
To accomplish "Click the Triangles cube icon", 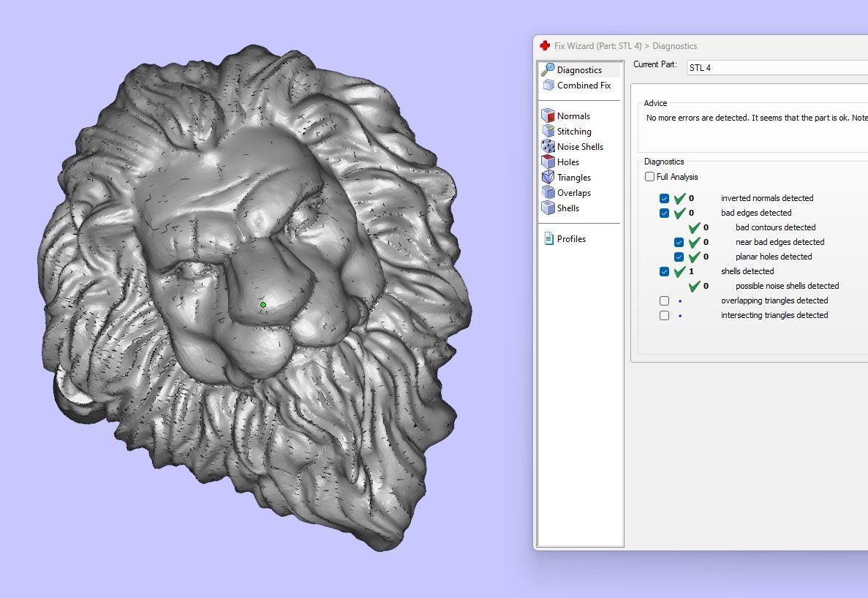I will click(548, 177).
